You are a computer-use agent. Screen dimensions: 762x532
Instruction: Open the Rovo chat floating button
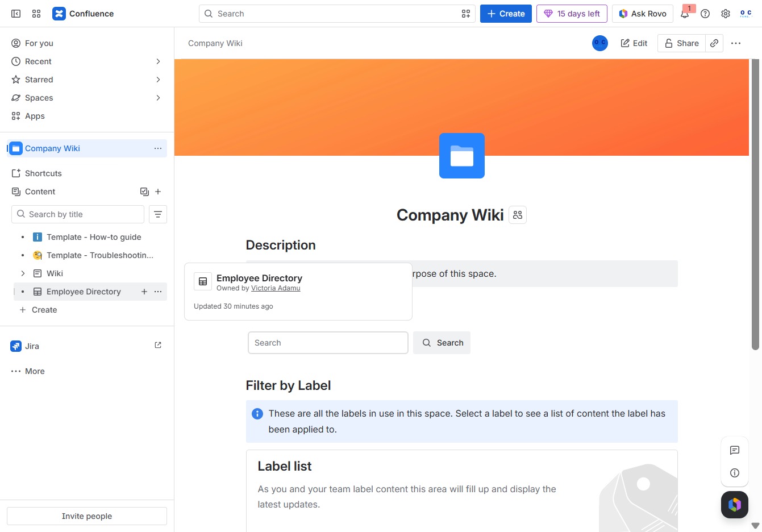pyautogui.click(x=735, y=504)
